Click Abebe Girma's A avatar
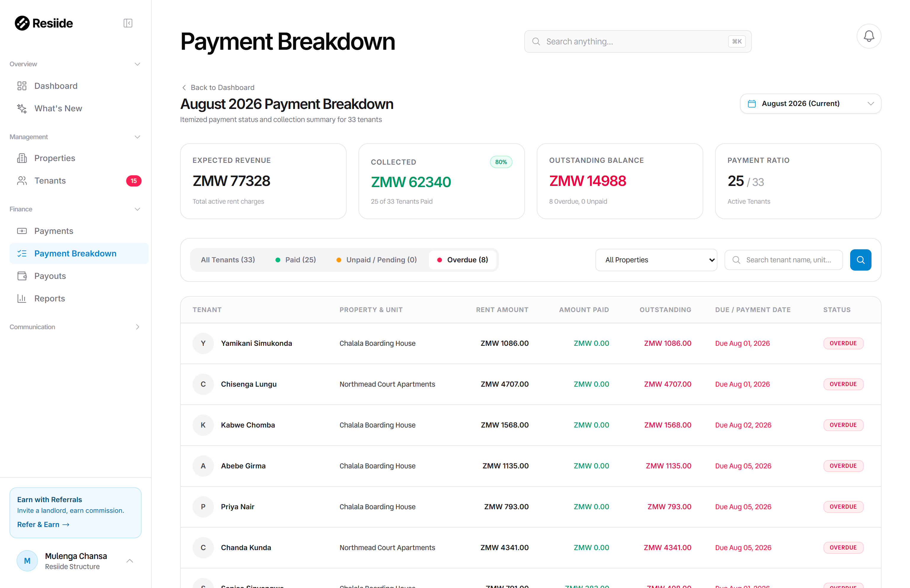 pyautogui.click(x=203, y=466)
